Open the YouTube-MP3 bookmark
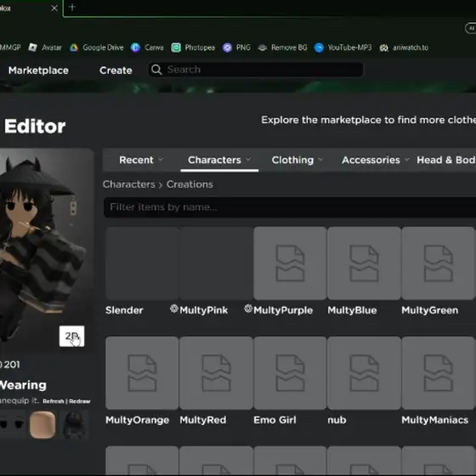The image size is (476, 476). click(x=343, y=48)
